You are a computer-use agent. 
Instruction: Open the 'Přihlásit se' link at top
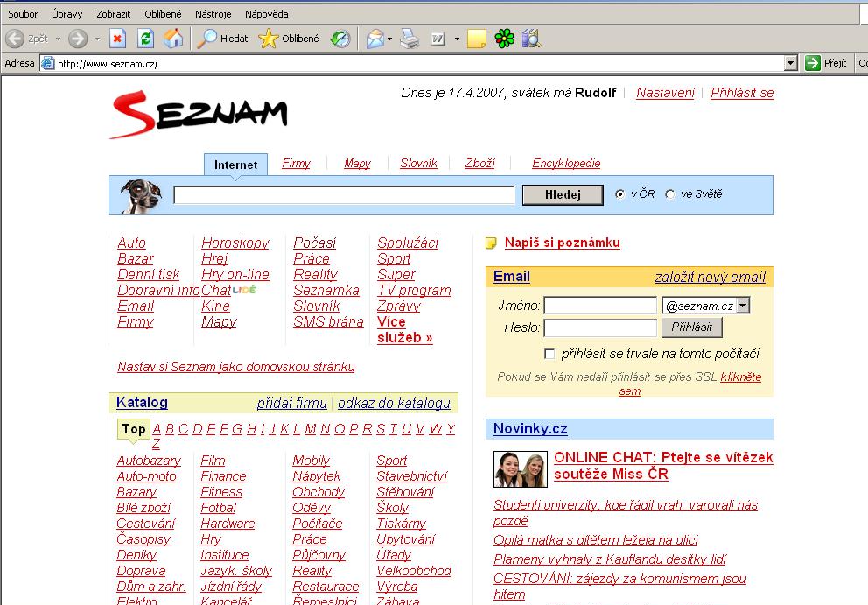742,93
